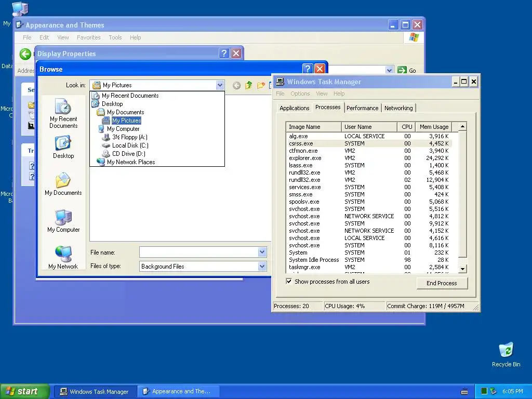Click into the File name field
The width and height of the screenshot is (532, 399).
click(198, 252)
